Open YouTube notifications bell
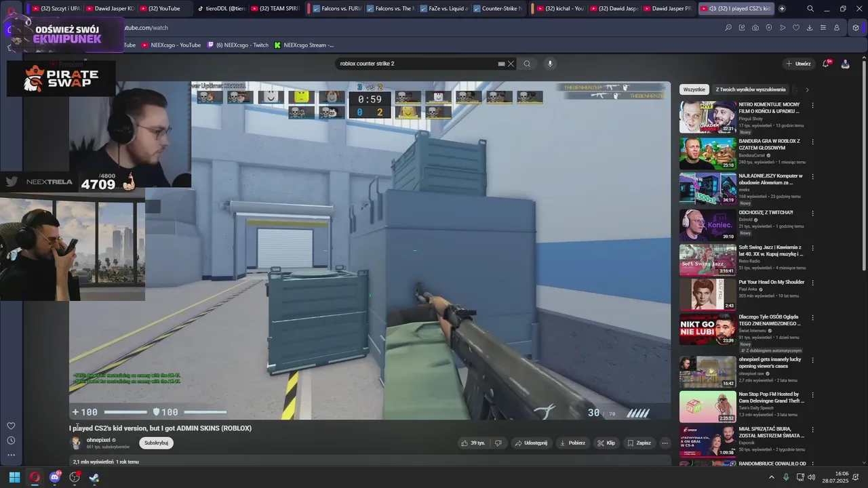This screenshot has height=488, width=868. (x=826, y=64)
